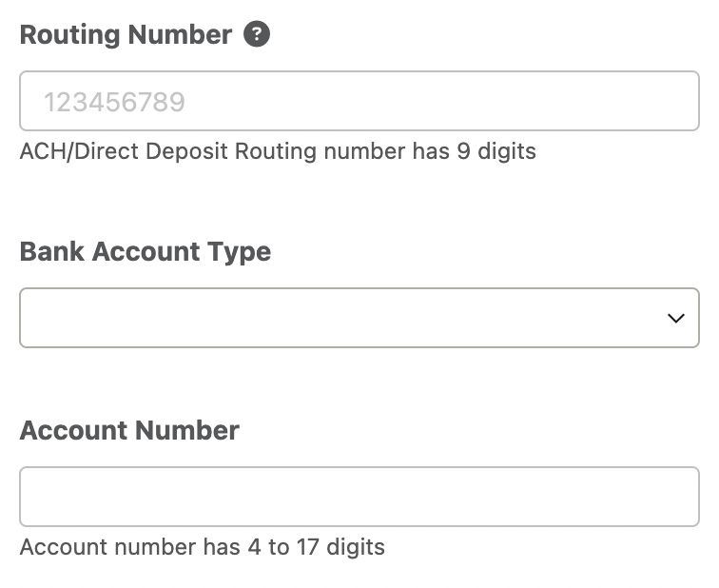Click the Account Number label

click(x=129, y=430)
